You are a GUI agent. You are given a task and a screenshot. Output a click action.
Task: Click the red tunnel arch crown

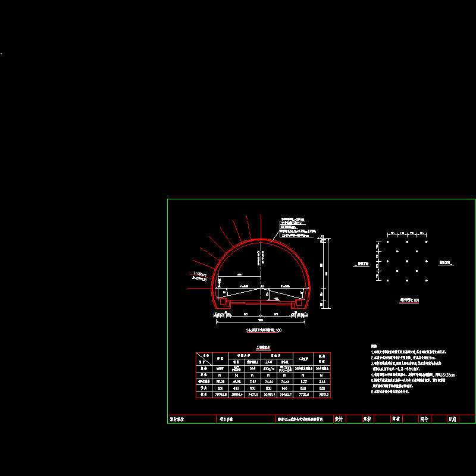click(261, 239)
